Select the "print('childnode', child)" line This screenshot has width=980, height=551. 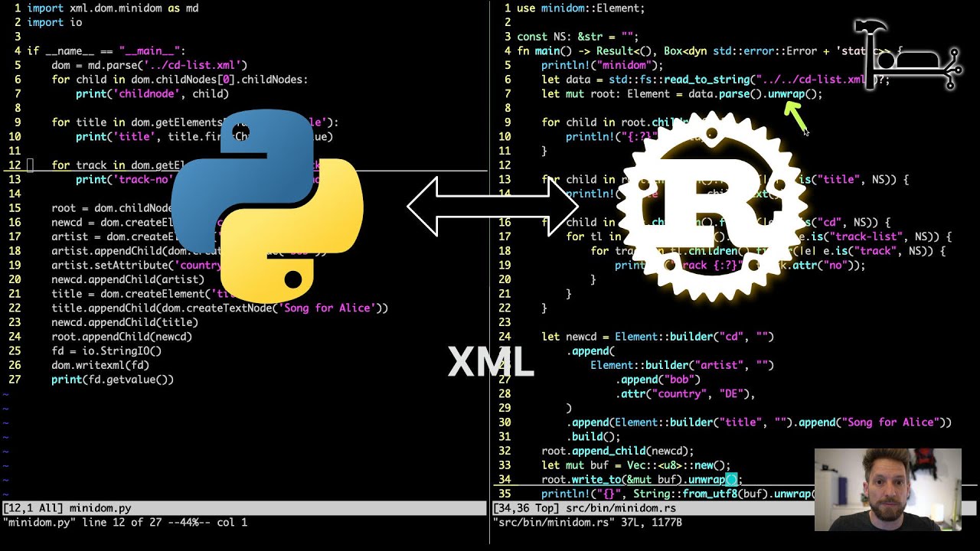click(152, 94)
